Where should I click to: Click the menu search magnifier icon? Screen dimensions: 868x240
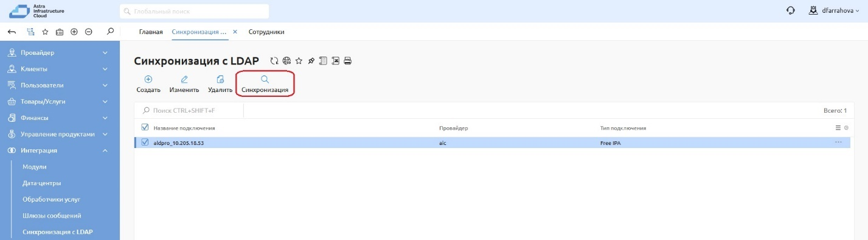coord(110,31)
